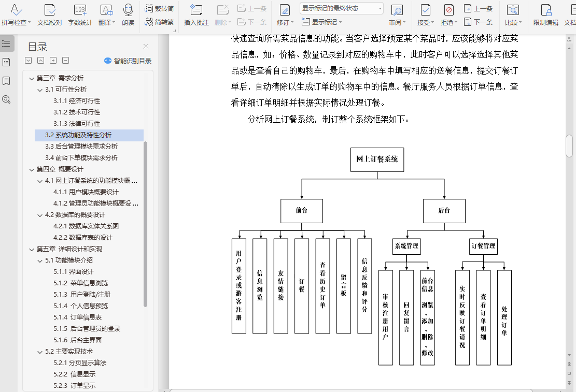Image resolution: width=576 pixels, height=392 pixels.
Task: Open the 显示标记的最终状态 combo box
Action: (342, 8)
